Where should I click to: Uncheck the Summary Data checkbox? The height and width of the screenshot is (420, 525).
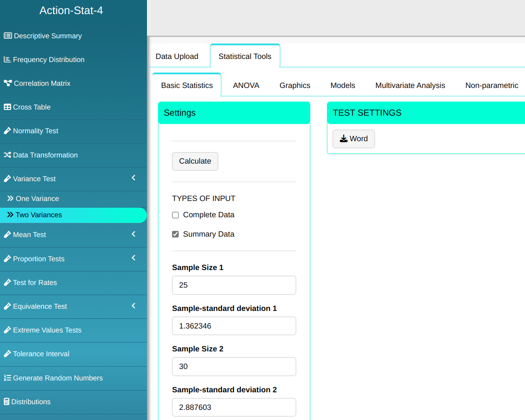[x=176, y=234]
